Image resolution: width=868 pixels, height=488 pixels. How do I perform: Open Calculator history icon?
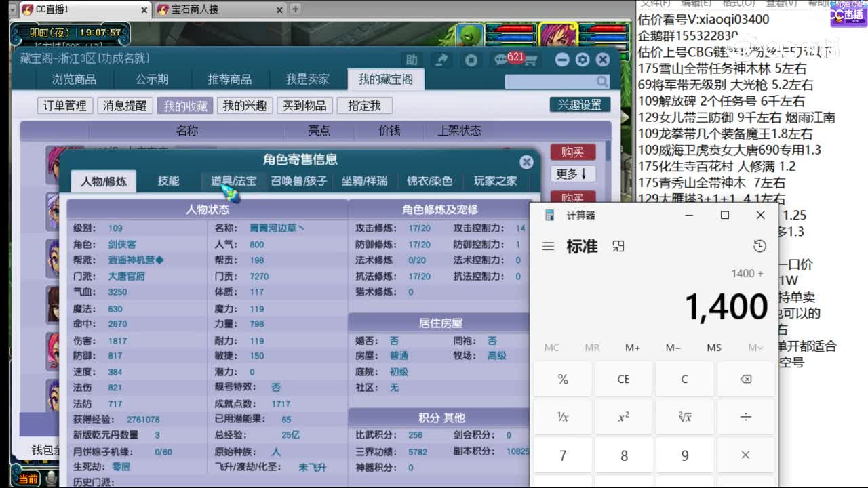point(760,246)
